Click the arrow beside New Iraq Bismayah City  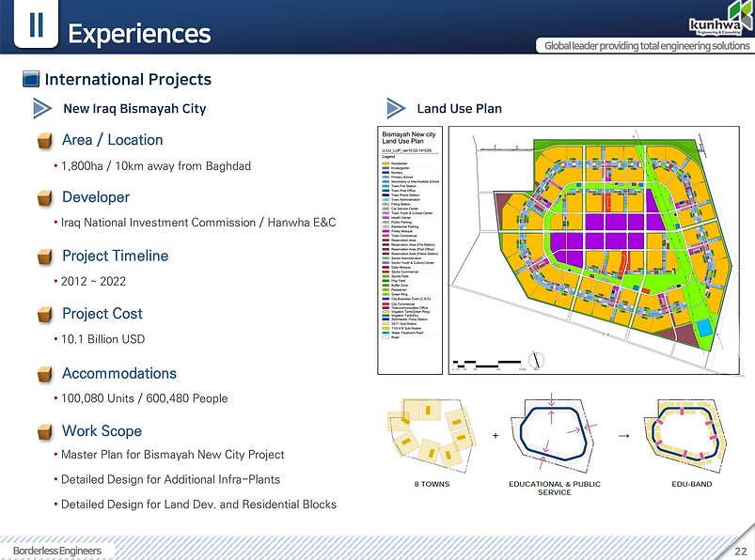[42, 108]
